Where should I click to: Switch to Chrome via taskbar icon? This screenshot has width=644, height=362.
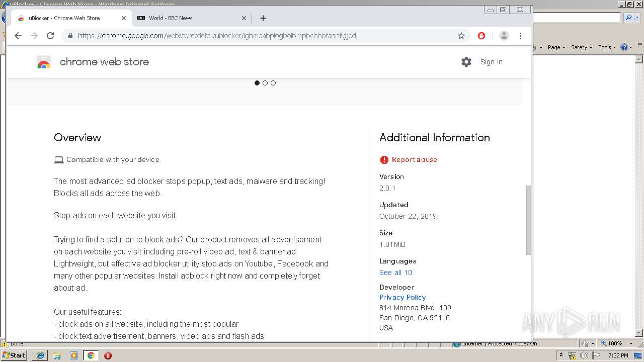91,355
